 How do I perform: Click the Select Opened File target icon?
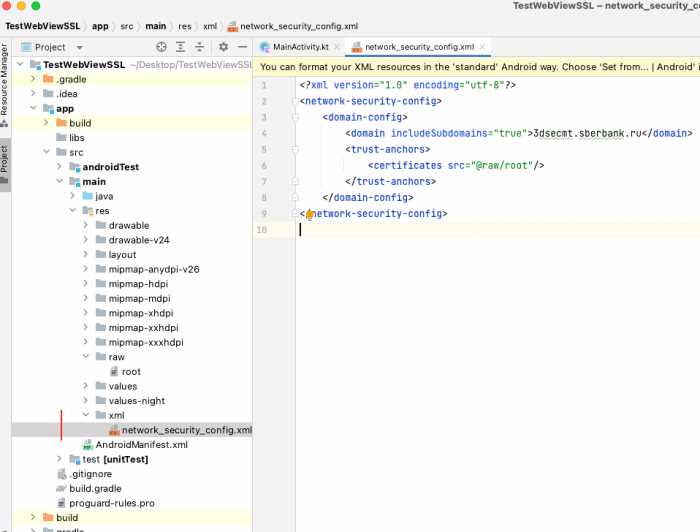tap(161, 47)
